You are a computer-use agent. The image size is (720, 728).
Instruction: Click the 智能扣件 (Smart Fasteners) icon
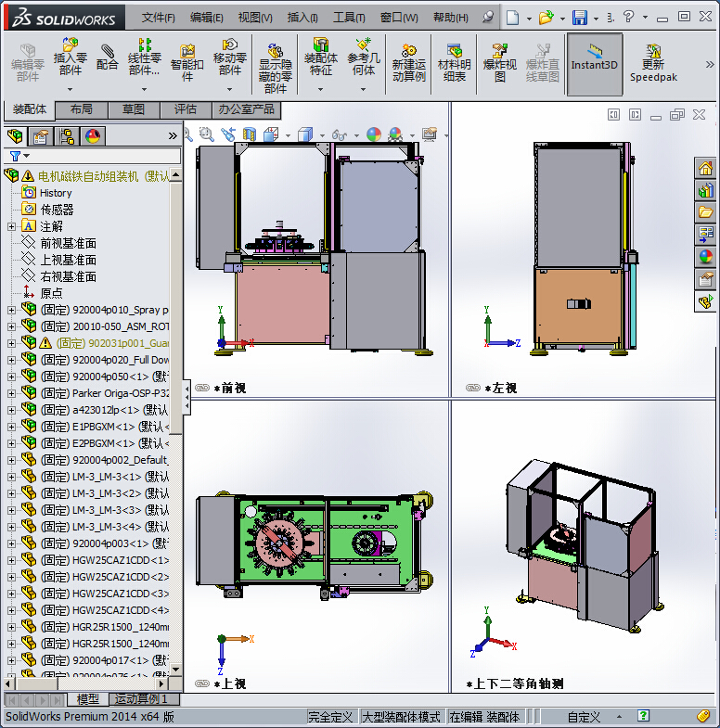[x=186, y=63]
